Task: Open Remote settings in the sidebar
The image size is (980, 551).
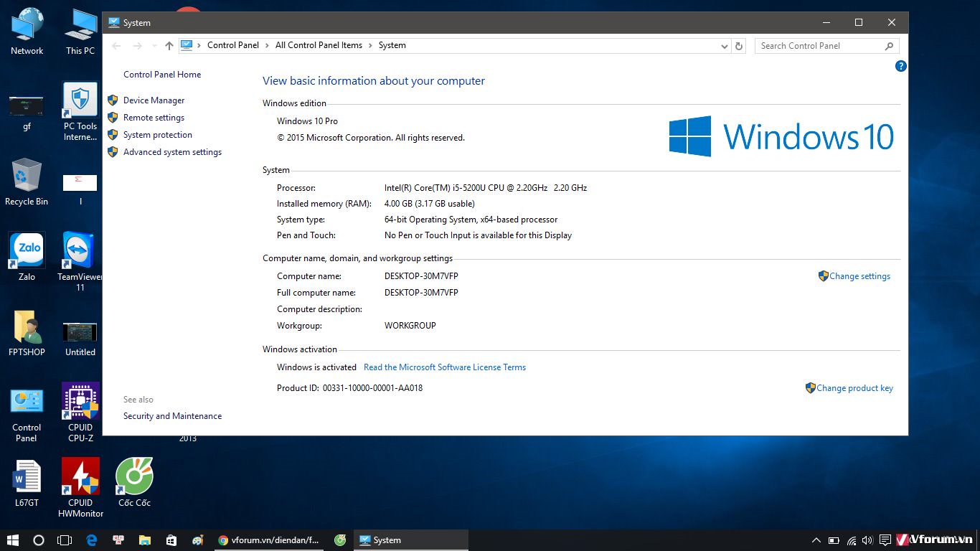Action: pyautogui.click(x=154, y=118)
